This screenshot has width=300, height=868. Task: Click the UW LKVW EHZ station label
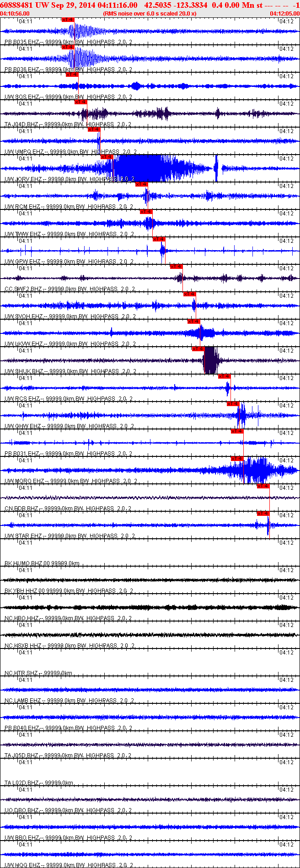(x=70, y=344)
